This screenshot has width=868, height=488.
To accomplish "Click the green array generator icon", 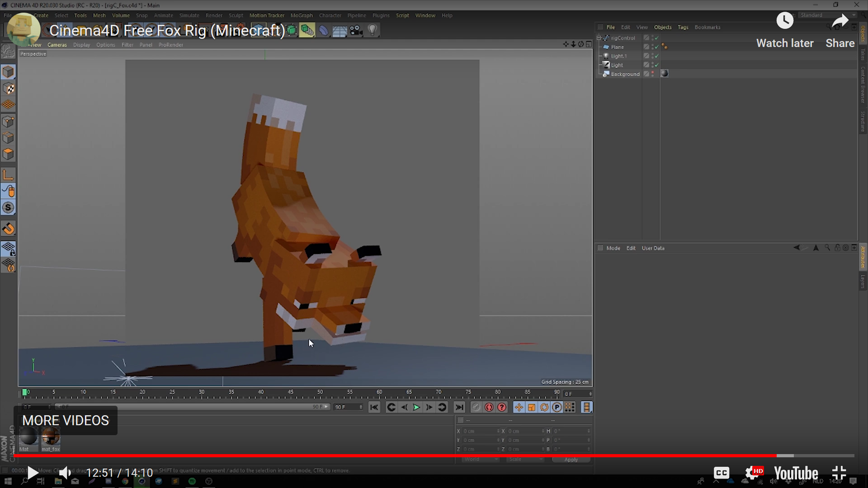I will tap(307, 30).
